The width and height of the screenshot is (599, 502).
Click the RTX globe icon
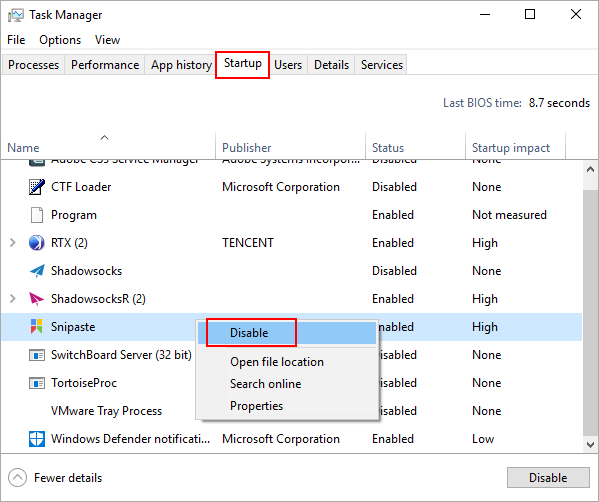[x=37, y=243]
